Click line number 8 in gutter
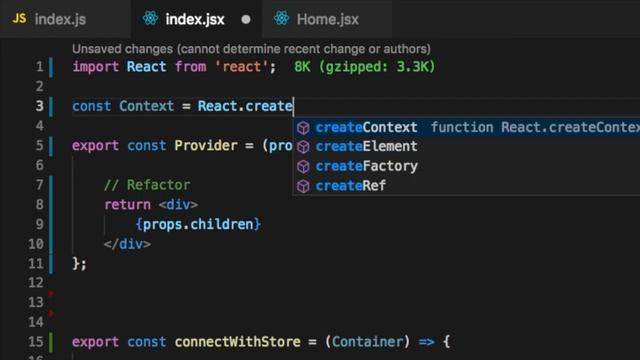 pyautogui.click(x=39, y=204)
